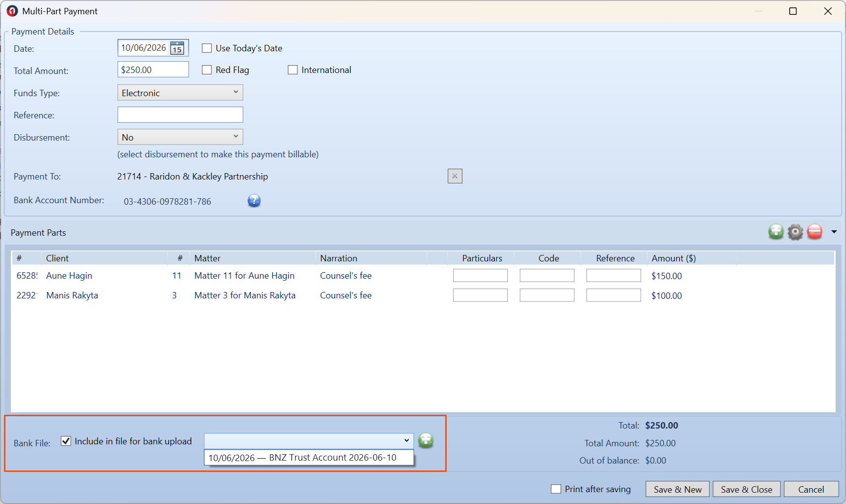Click Reference field for Aune Hagin row
This screenshot has width=846, height=504.
[614, 276]
